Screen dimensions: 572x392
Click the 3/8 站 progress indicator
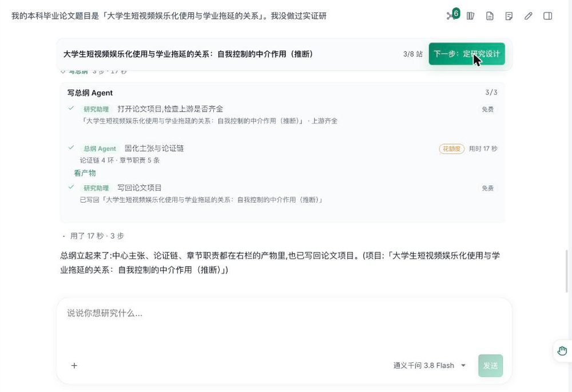[412, 54]
